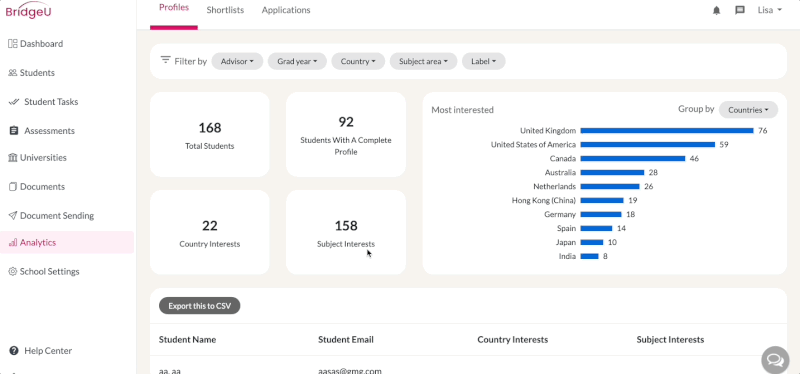This screenshot has width=800, height=374.
Task: Click the United States of America bar
Action: [x=648, y=145]
